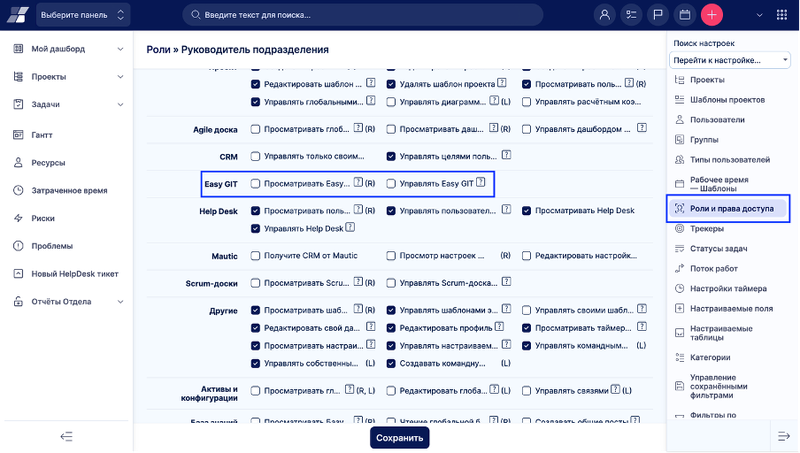Expand Мой дашборд chevron
Image resolution: width=800 pixels, height=453 pixels.
coord(120,49)
